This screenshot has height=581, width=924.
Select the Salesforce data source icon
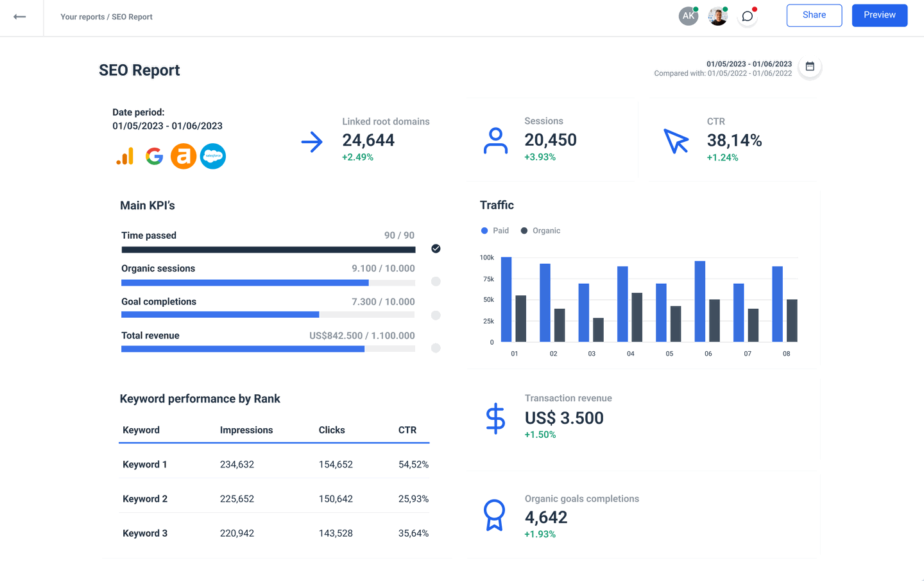[x=213, y=156]
